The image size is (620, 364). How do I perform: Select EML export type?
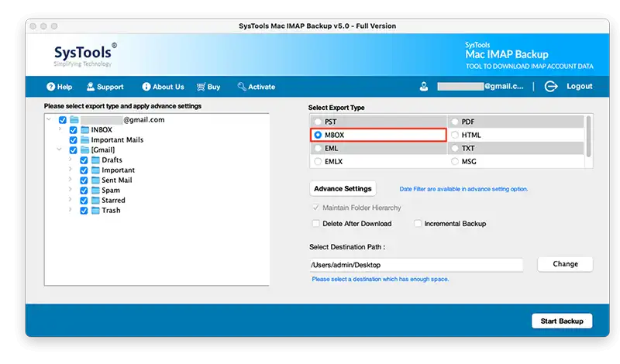[x=318, y=148]
